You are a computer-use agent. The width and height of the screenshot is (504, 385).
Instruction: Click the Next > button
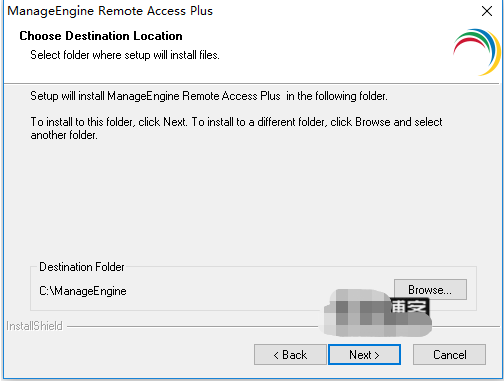click(364, 355)
